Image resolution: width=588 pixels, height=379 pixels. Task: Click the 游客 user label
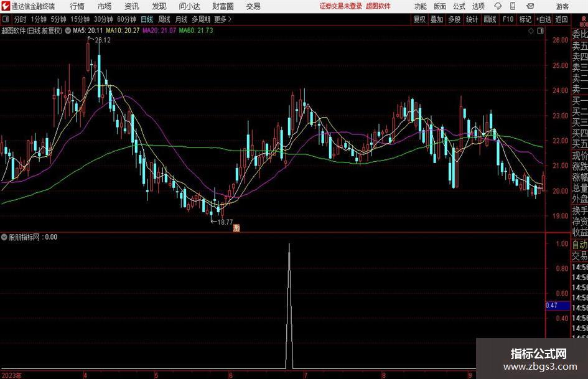tap(562, 6)
